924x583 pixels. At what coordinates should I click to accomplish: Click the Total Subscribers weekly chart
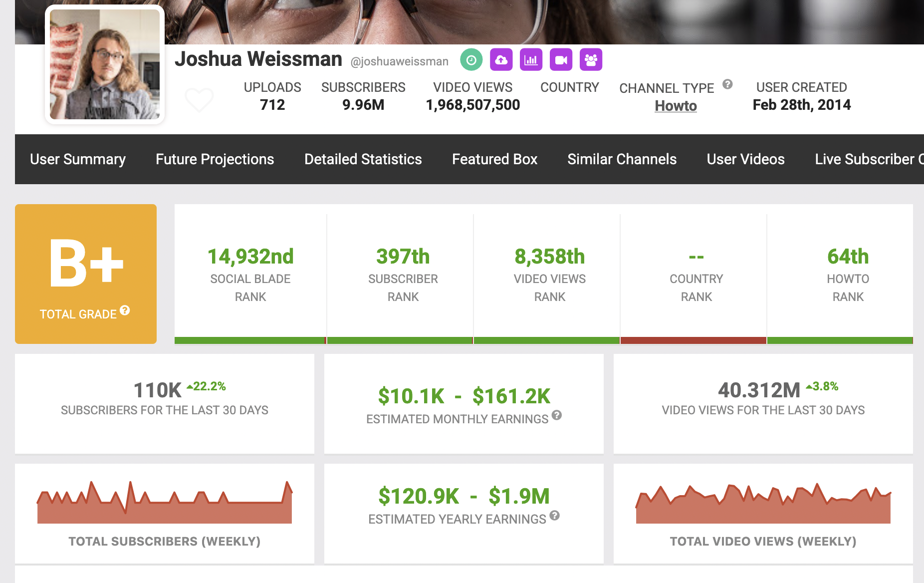point(165,502)
